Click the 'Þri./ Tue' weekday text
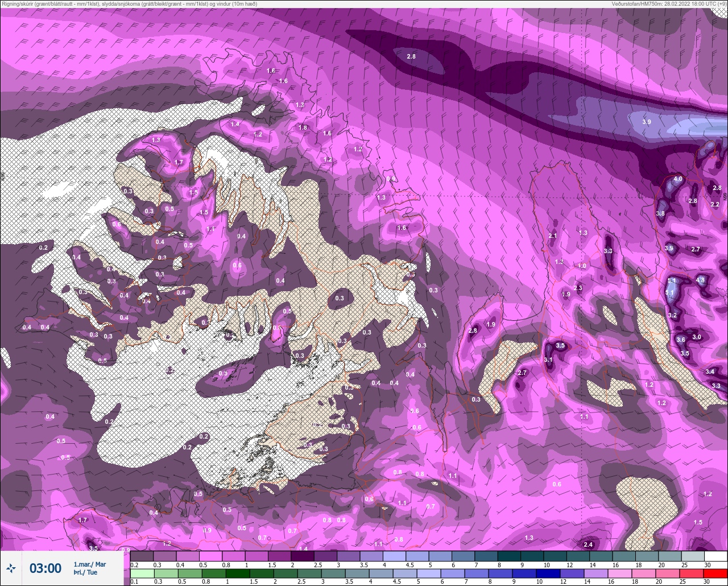The image size is (728, 586). [85, 572]
